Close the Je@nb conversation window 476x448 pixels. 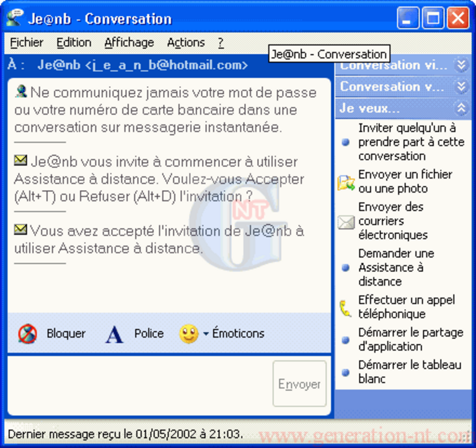[x=458, y=18]
